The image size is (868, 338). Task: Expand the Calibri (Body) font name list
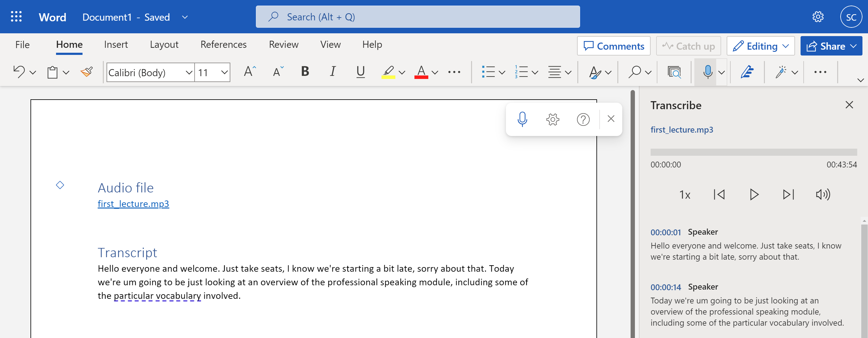pos(189,72)
